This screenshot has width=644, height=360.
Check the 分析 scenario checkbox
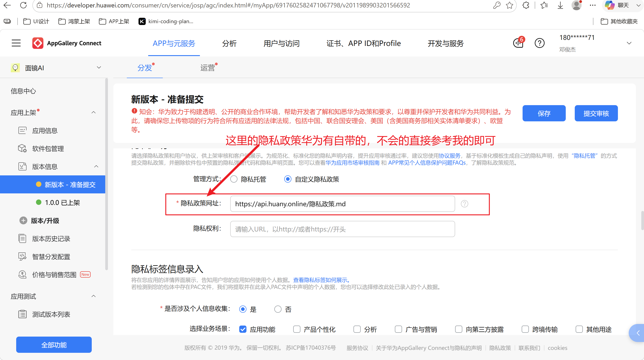point(357,329)
